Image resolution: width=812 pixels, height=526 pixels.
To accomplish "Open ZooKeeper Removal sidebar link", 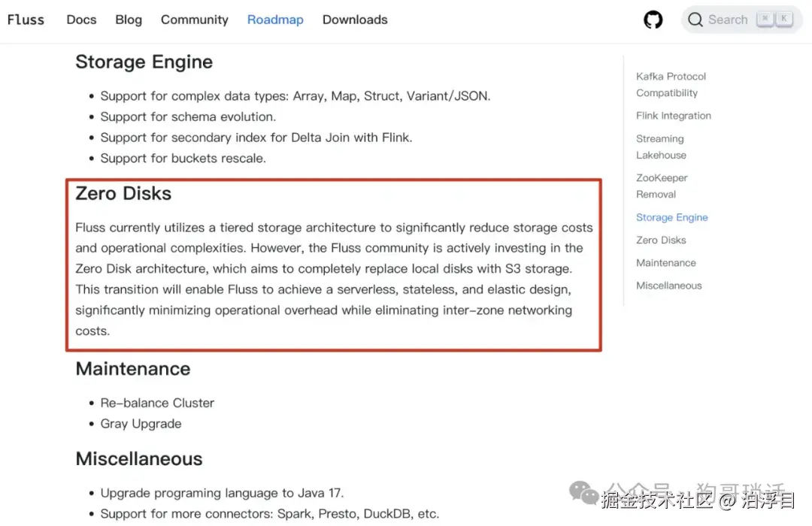I will pyautogui.click(x=662, y=186).
